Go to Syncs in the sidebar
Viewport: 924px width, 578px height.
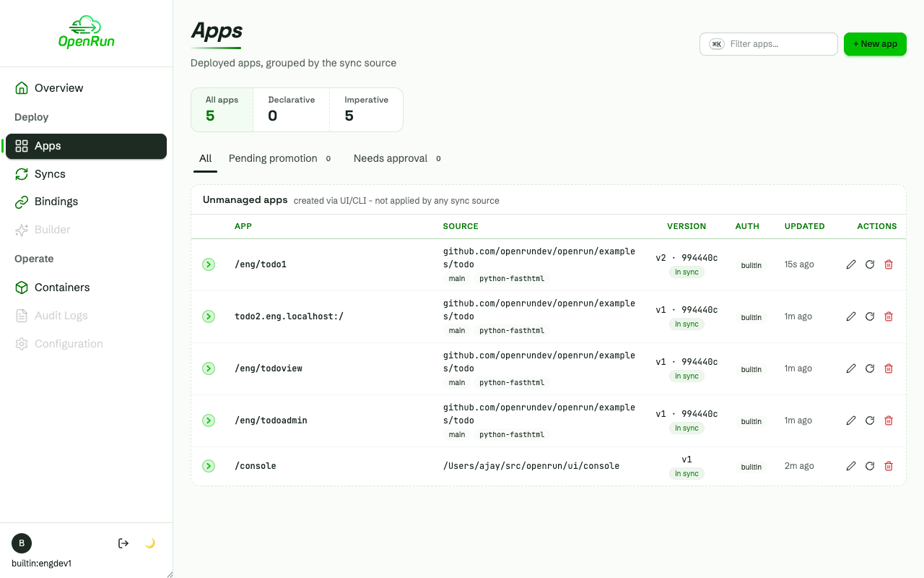[x=86, y=174]
